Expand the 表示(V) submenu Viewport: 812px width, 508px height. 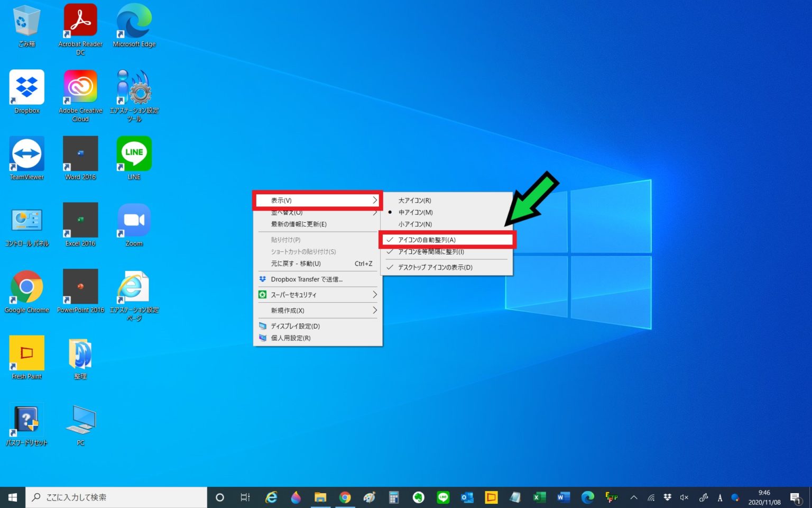tap(317, 201)
